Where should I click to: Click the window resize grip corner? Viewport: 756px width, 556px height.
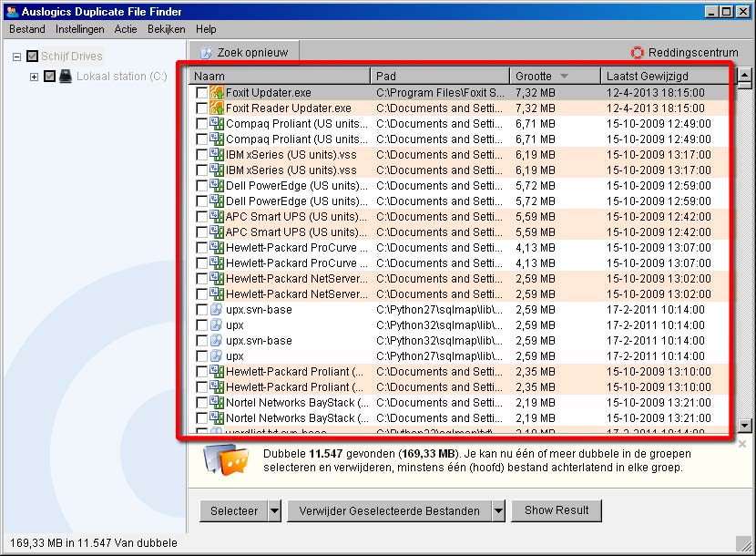(744, 544)
